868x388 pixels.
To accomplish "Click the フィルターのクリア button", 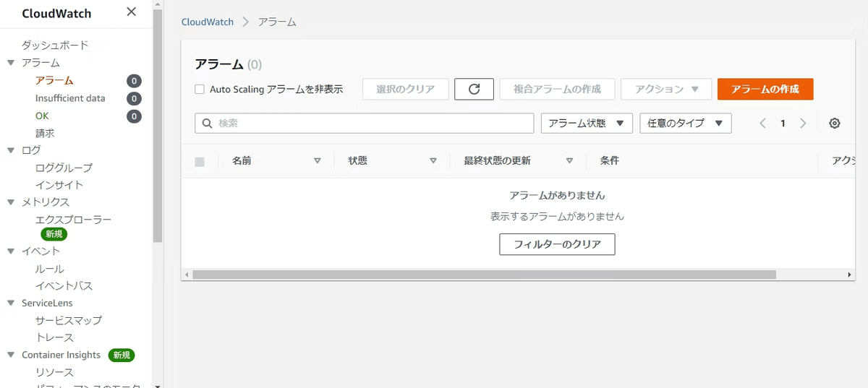I will coord(557,244).
